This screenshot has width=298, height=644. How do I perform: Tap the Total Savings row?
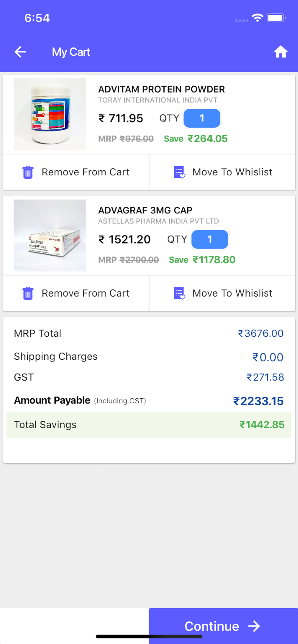pos(149,425)
